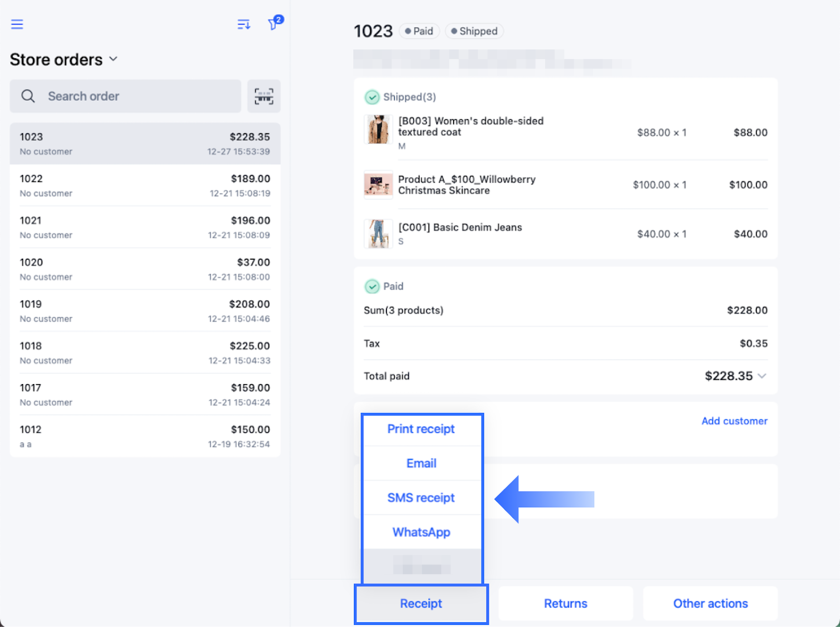This screenshot has height=627, width=840.
Task: Click the timestamp 12-19 16:32:54
Action: coord(239,444)
